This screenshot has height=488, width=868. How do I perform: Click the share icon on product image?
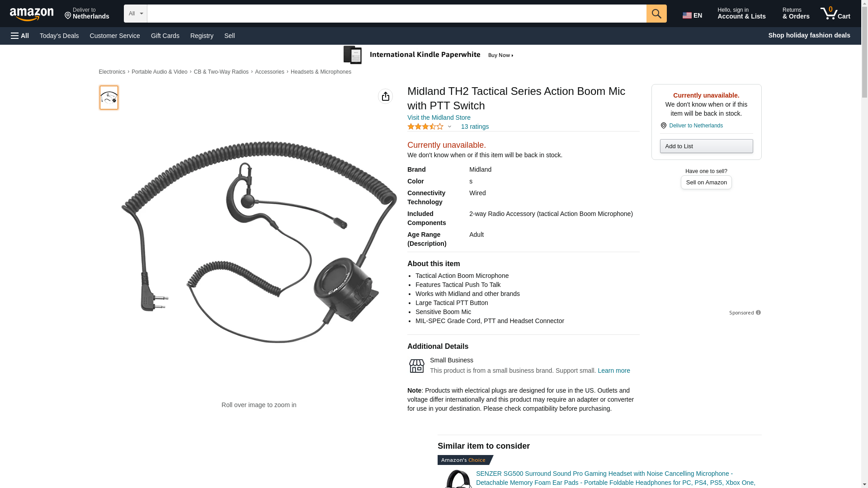385,96
